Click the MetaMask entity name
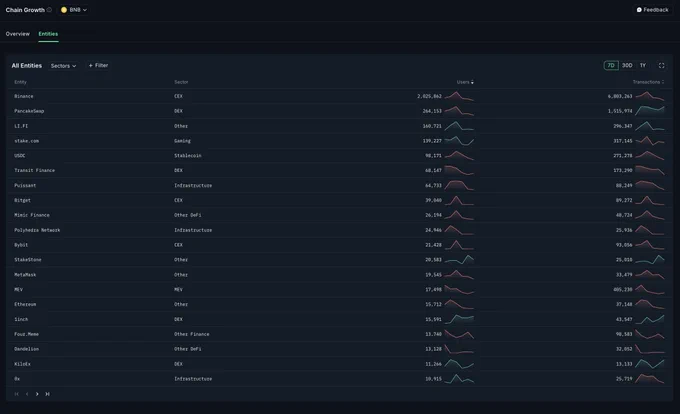The width and height of the screenshot is (680, 414). click(25, 275)
